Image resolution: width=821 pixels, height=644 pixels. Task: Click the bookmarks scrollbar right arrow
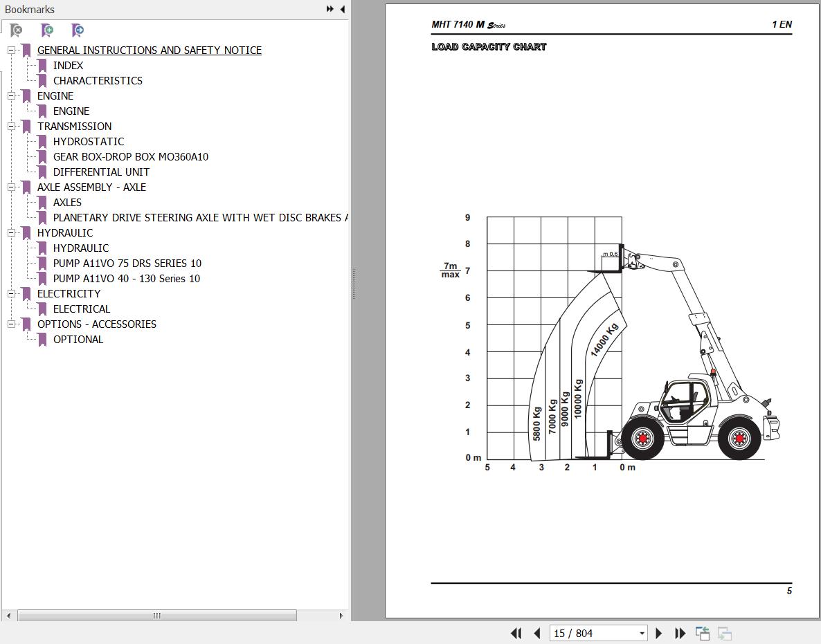point(341,615)
